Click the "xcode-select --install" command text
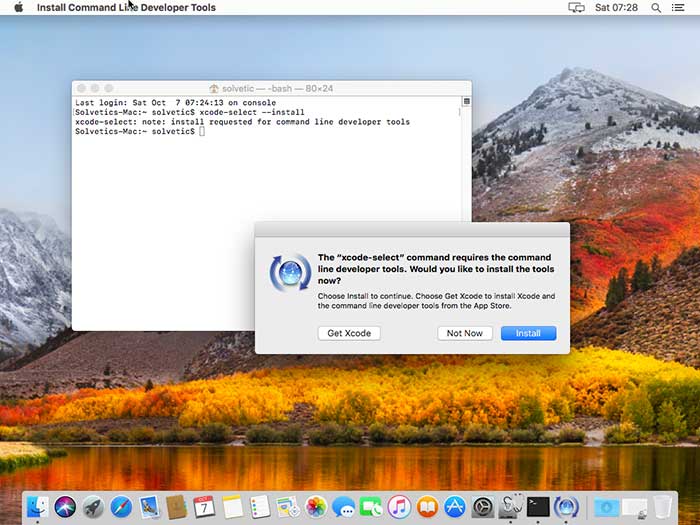This screenshot has width=700, height=525. [x=252, y=112]
